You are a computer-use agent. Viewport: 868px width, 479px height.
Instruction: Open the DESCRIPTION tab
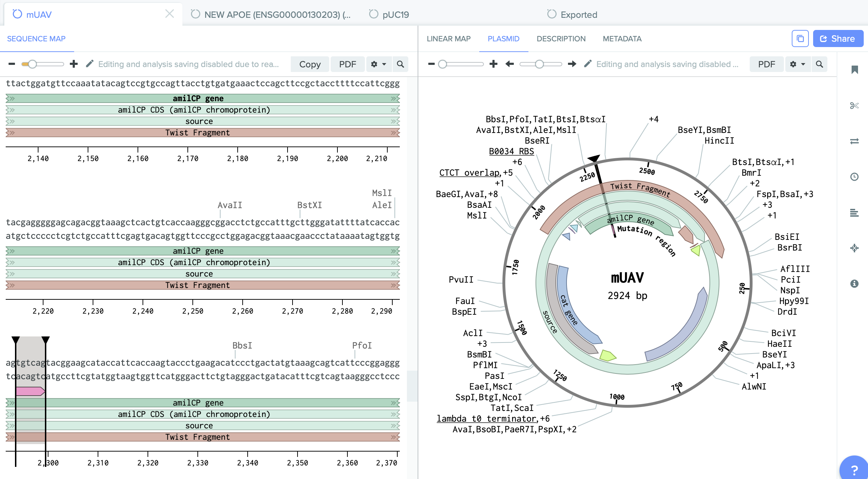[x=561, y=39]
